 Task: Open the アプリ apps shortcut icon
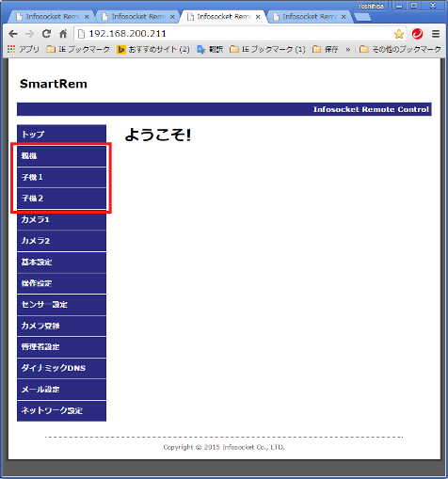(x=11, y=49)
